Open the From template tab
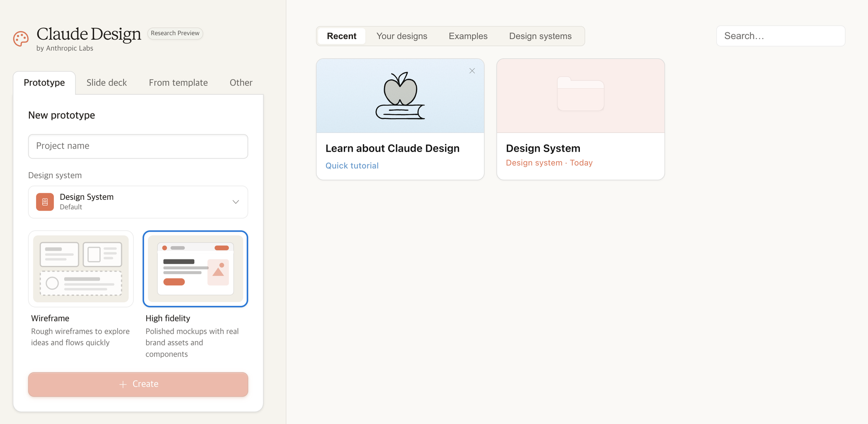 click(x=178, y=83)
